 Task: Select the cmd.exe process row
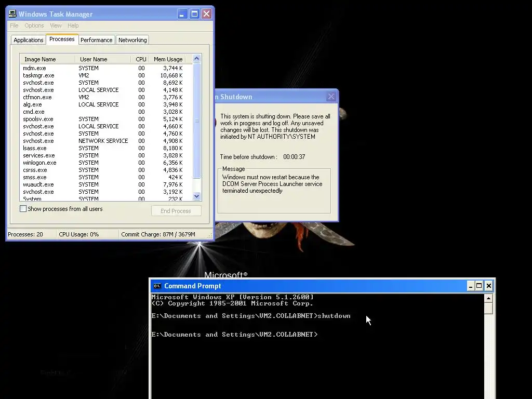(106, 112)
